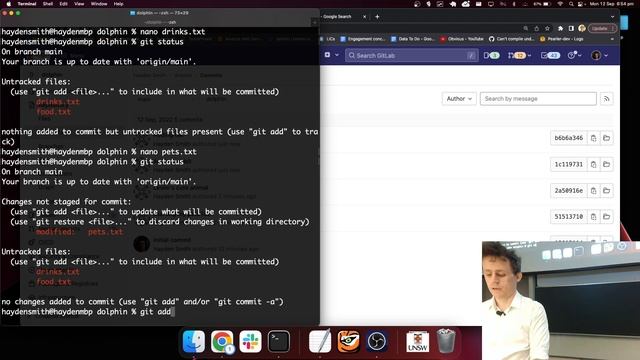Open GitLab issues counter

(491, 55)
